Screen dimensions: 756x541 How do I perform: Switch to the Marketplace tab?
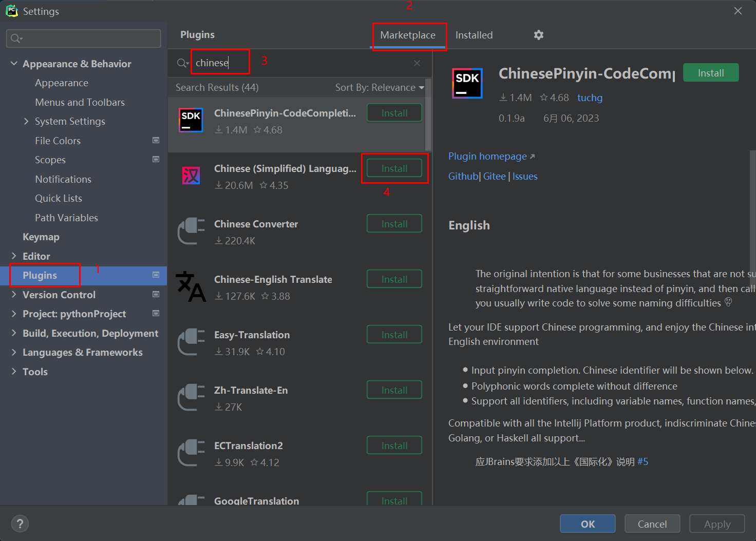(x=408, y=35)
